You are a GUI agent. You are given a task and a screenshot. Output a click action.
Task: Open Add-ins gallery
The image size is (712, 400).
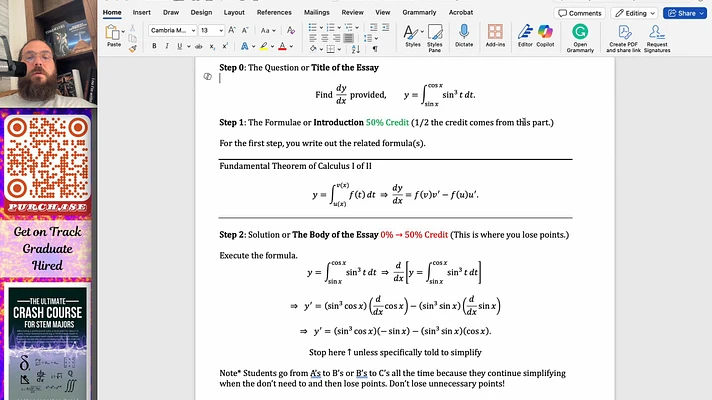tap(495, 35)
